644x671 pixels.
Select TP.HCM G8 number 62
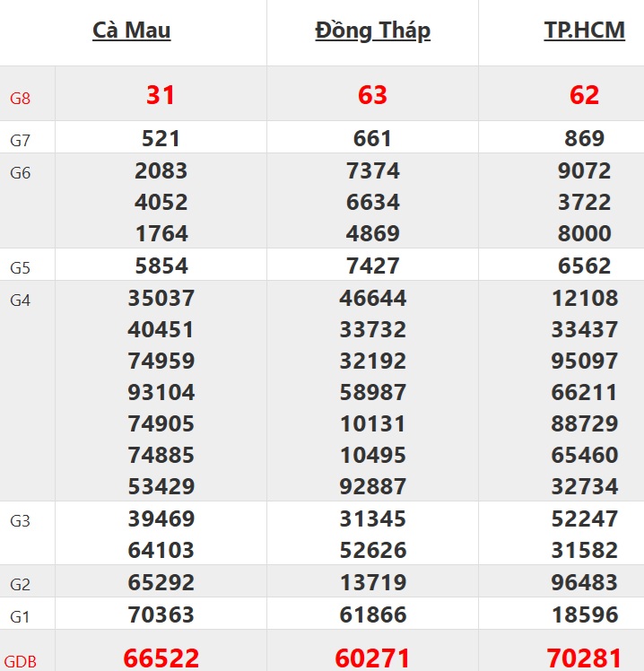[x=584, y=95]
